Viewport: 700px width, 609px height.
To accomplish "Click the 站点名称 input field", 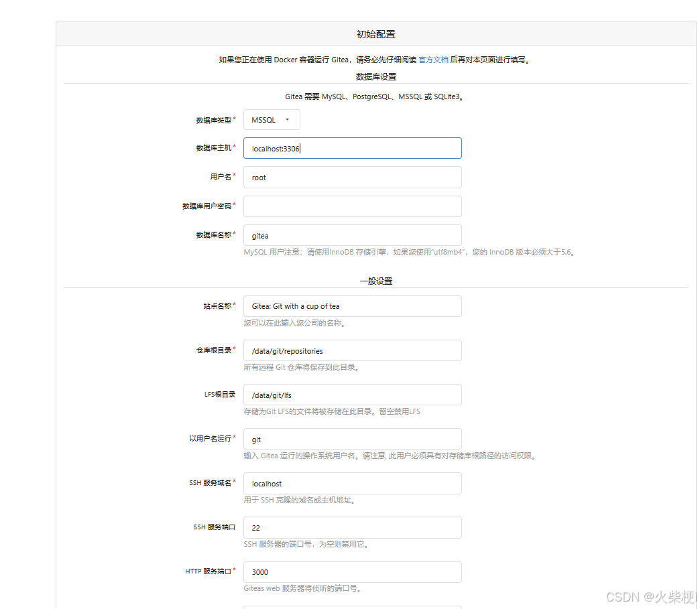I will pos(352,306).
